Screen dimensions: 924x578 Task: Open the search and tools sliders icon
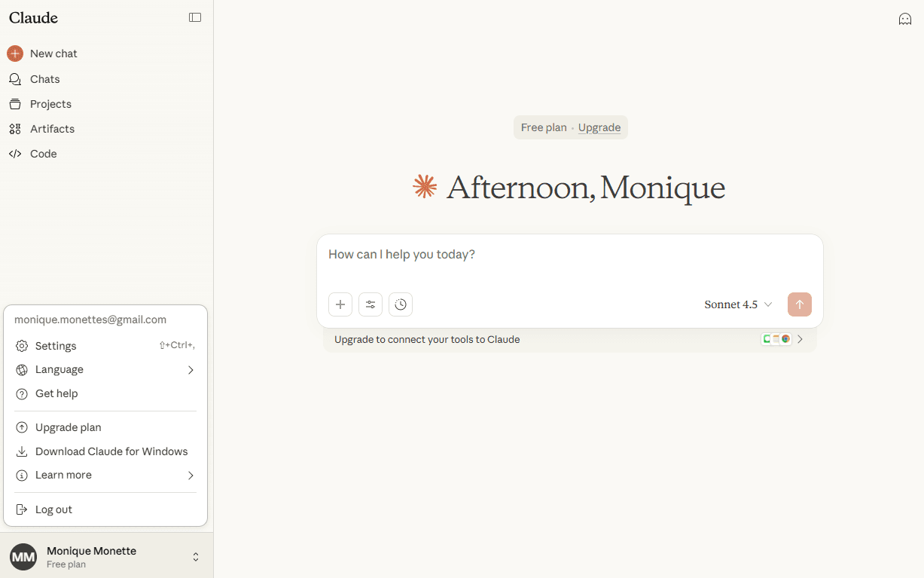371,304
